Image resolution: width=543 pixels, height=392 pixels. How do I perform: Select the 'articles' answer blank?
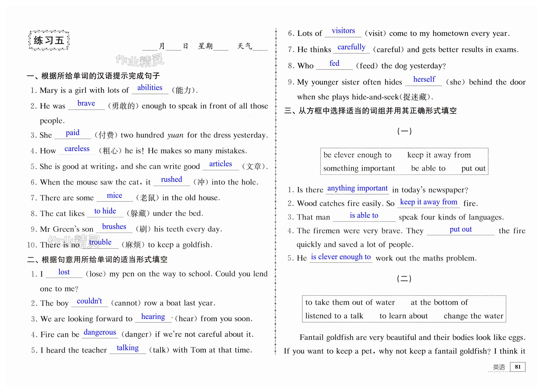pos(221,164)
